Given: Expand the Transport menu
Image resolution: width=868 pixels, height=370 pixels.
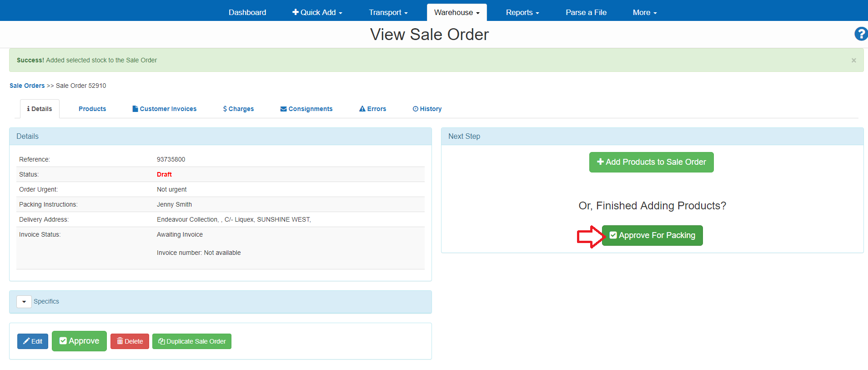Looking at the screenshot, I should (388, 12).
